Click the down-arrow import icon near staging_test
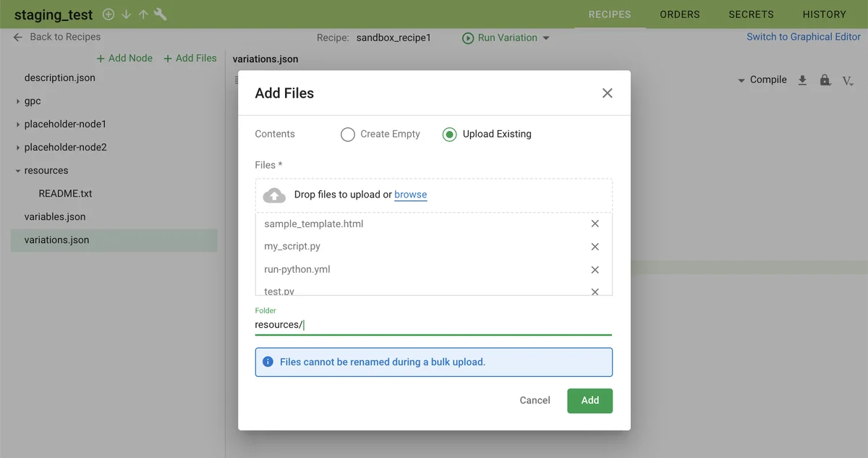This screenshot has height=458, width=868. (126, 14)
